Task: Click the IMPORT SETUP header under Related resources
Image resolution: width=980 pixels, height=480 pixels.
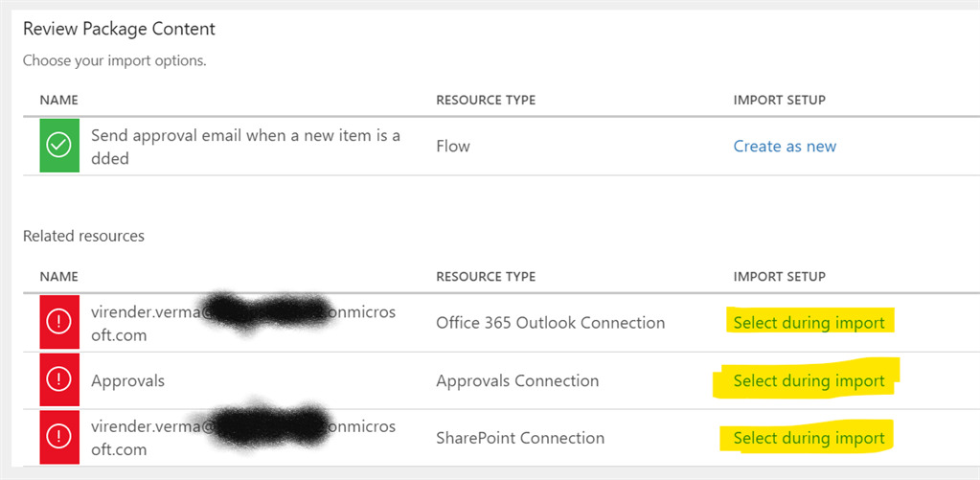Action: click(780, 277)
